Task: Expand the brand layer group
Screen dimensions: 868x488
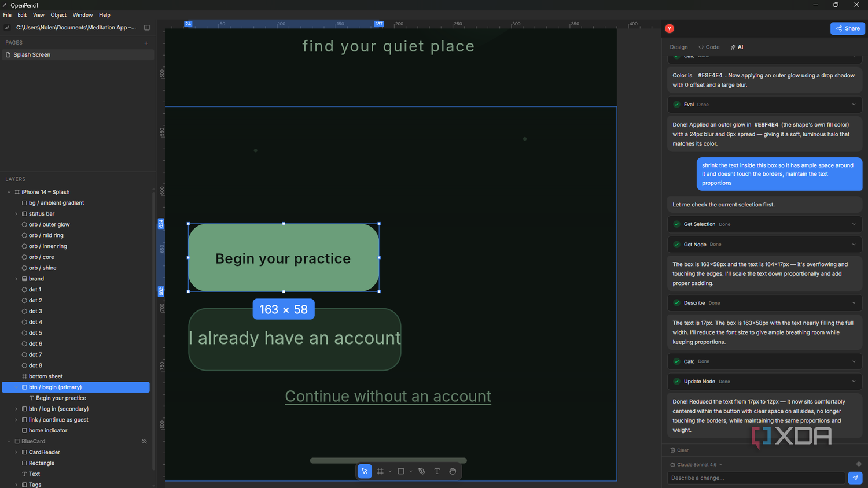Action: tap(16, 279)
